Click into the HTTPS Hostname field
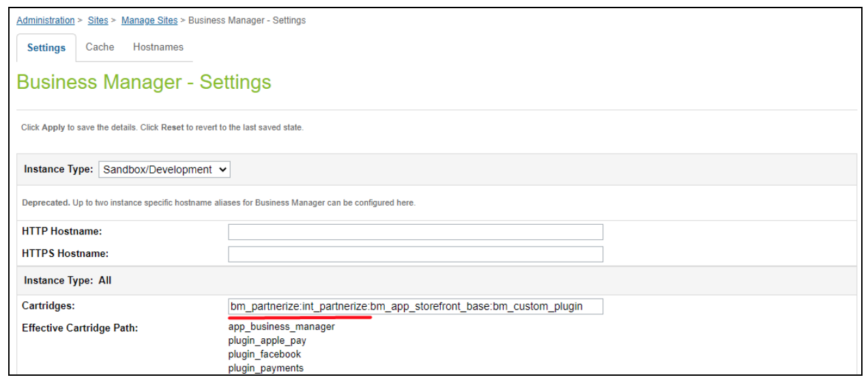Viewport: 868px width, 384px height. click(x=415, y=254)
